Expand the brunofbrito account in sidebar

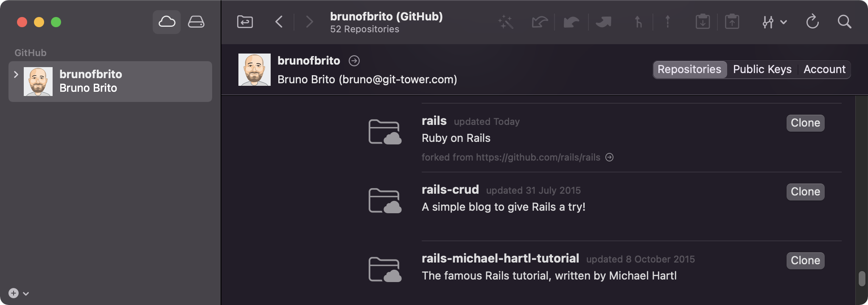(x=16, y=75)
